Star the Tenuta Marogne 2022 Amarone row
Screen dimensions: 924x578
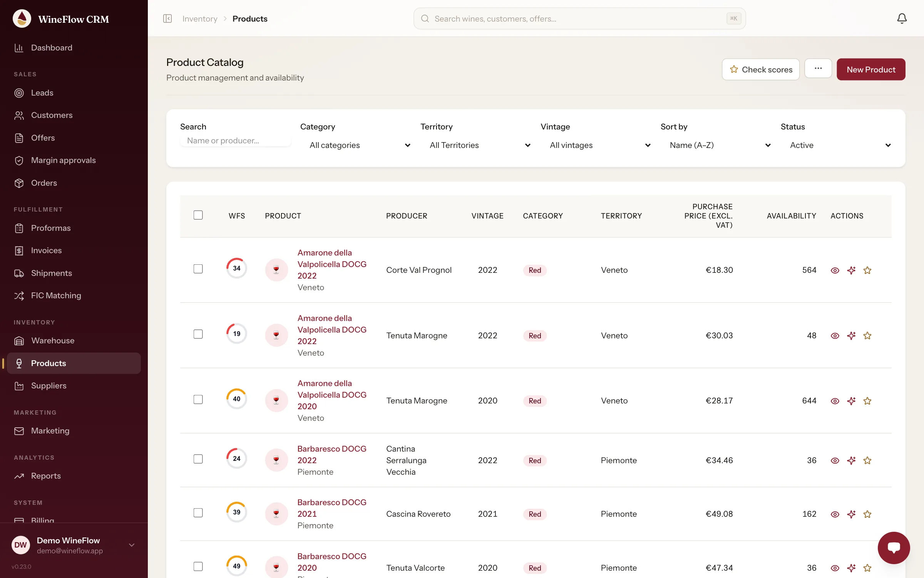click(x=867, y=336)
